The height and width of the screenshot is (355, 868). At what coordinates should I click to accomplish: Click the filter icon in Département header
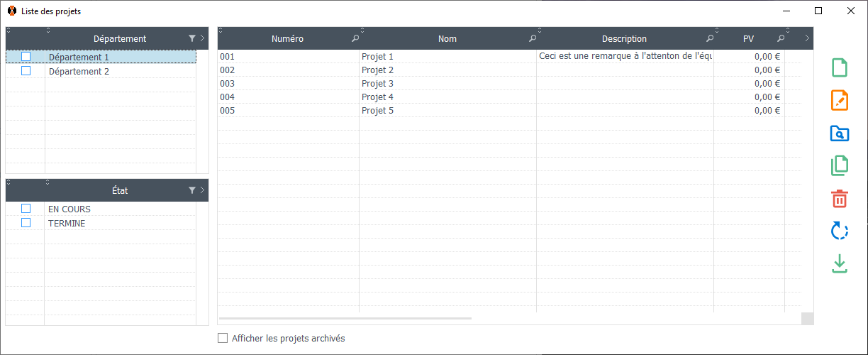pyautogui.click(x=192, y=38)
